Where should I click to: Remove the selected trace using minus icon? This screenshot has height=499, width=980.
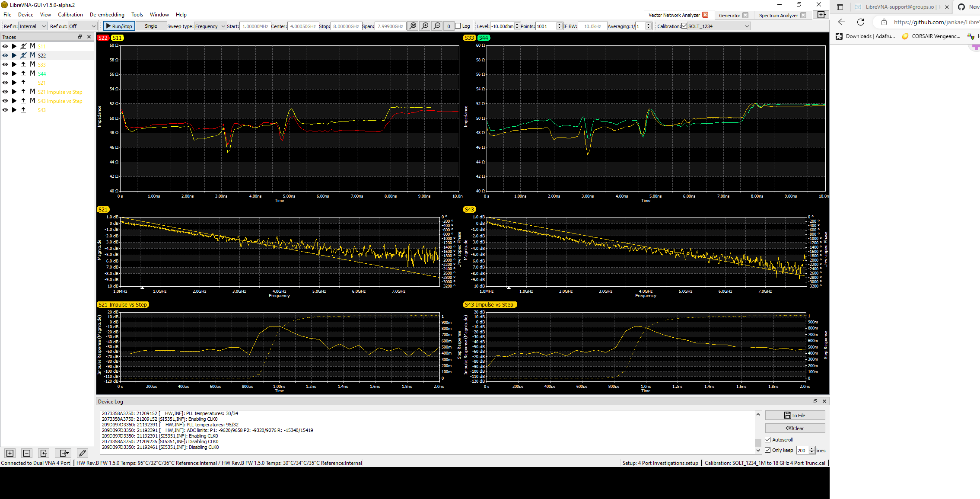click(26, 453)
